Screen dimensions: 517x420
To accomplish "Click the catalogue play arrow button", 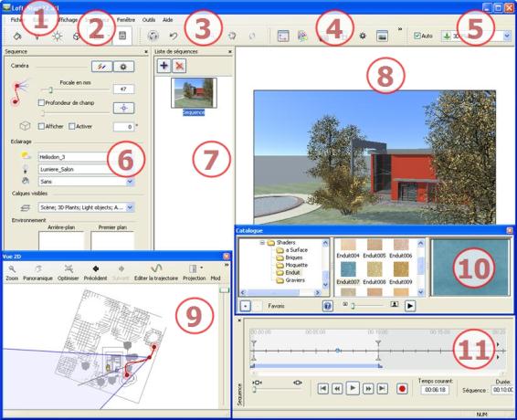I will (x=410, y=306).
